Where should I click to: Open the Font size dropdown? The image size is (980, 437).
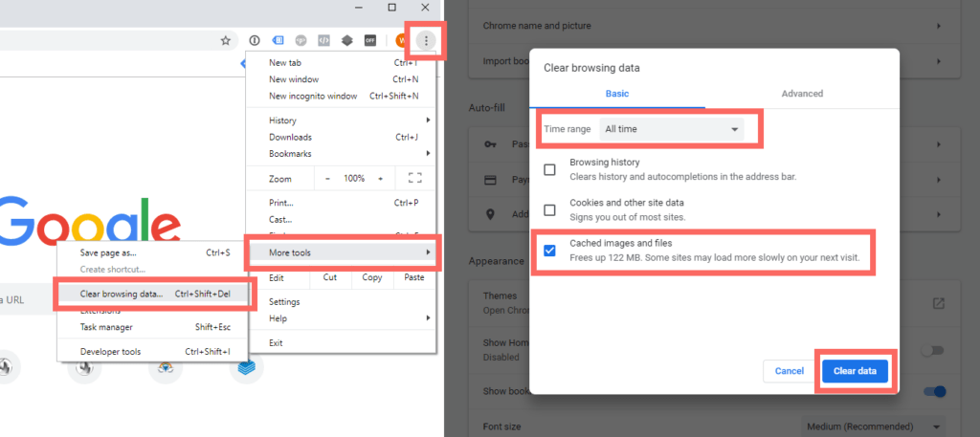pyautogui.click(x=873, y=426)
